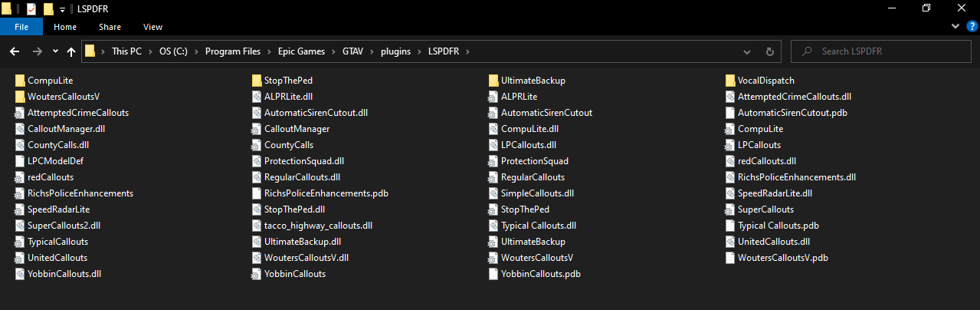Viewport: 980px width, 310px height.
Task: Go forward with the Forward arrow
Action: click(37, 51)
